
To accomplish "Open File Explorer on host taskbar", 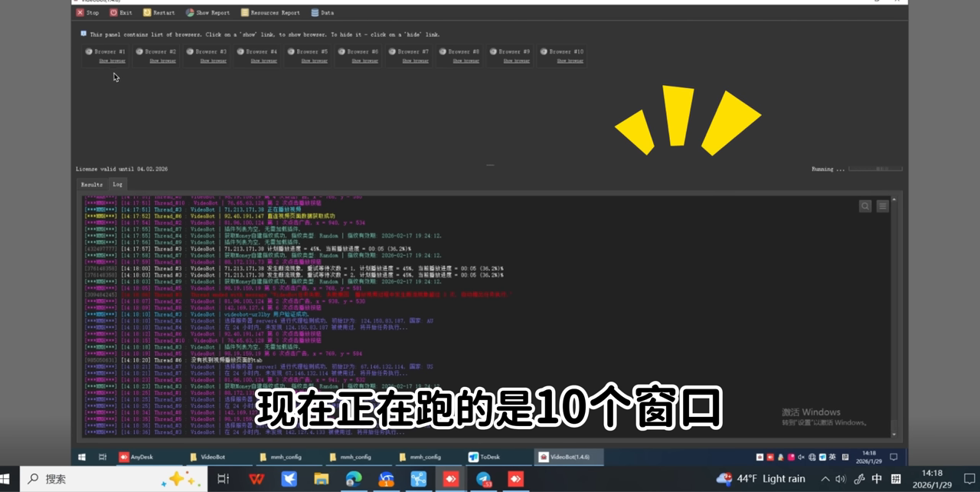I will (x=322, y=479).
